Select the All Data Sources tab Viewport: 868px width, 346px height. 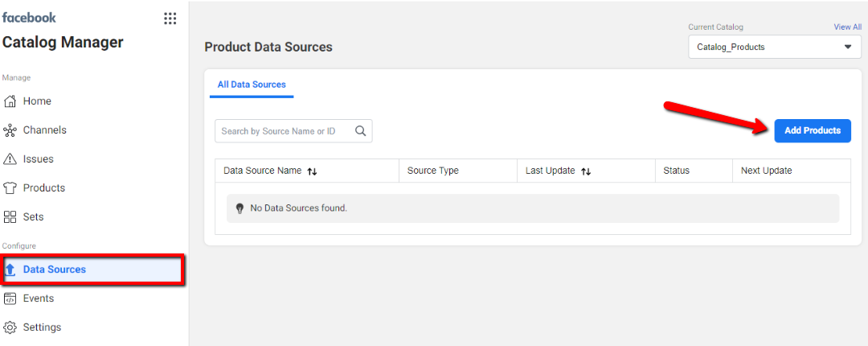(x=252, y=84)
